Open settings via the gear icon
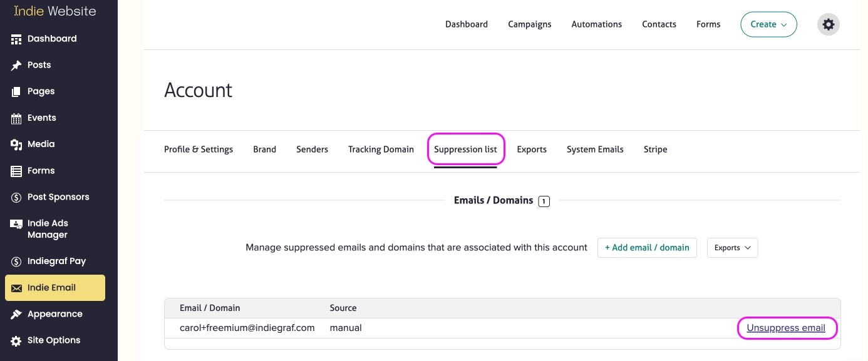This screenshot has height=361, width=868. [x=828, y=24]
